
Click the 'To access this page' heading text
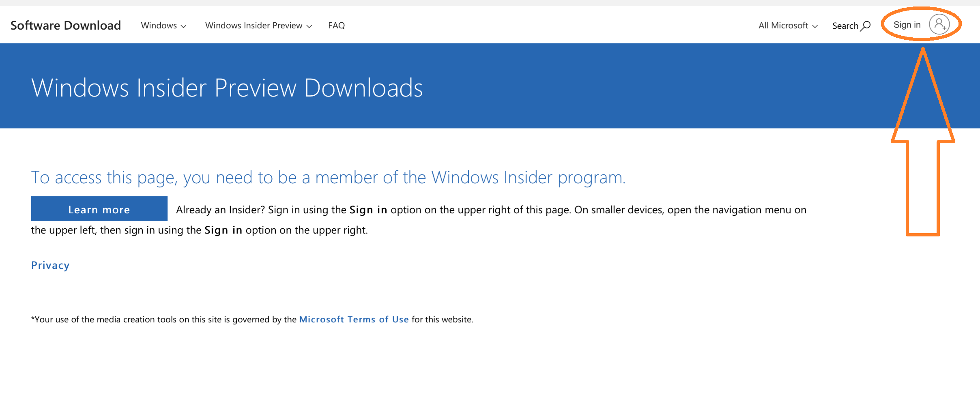point(329,178)
